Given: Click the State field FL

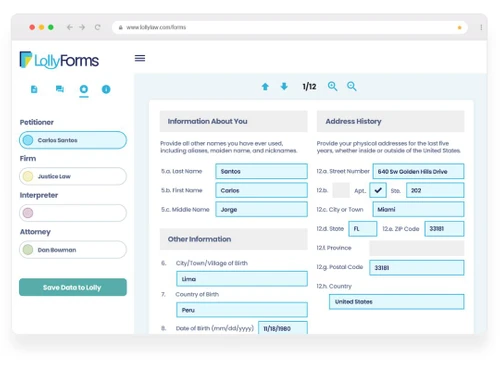Looking at the screenshot, I should pyautogui.click(x=363, y=229).
